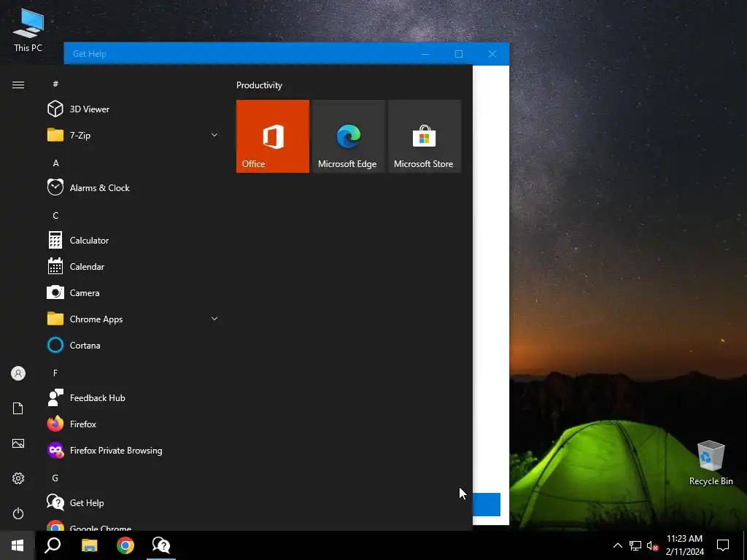The height and width of the screenshot is (560, 747).
Task: Open the Chrome Apps folder entry
Action: coord(133,319)
